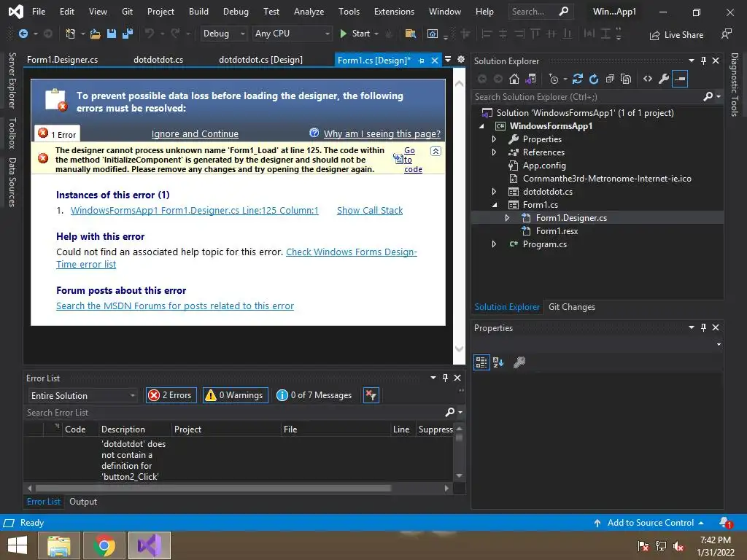
Task: Click Property Pages wrench icon in Properties panel
Action: tap(519, 362)
